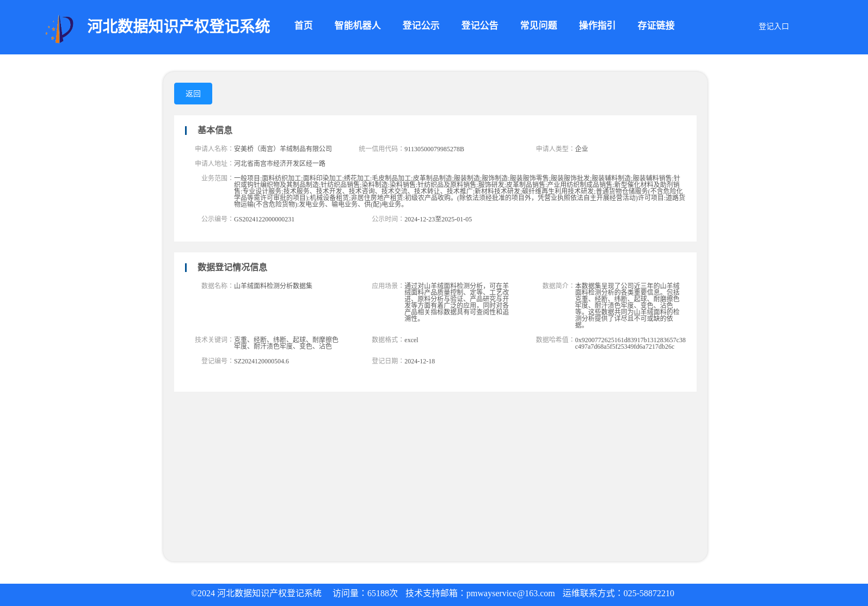Viewport: 868px width, 606px height.
Task: Select publicity number GS2024122000000231
Action: tap(264, 219)
